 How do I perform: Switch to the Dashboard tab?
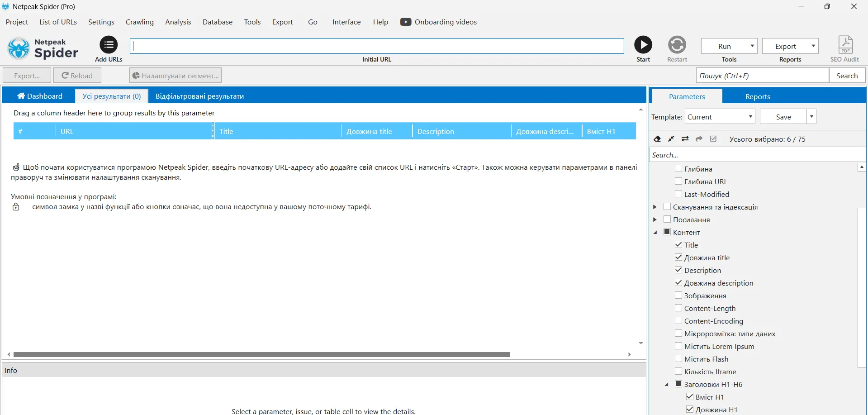pos(40,96)
